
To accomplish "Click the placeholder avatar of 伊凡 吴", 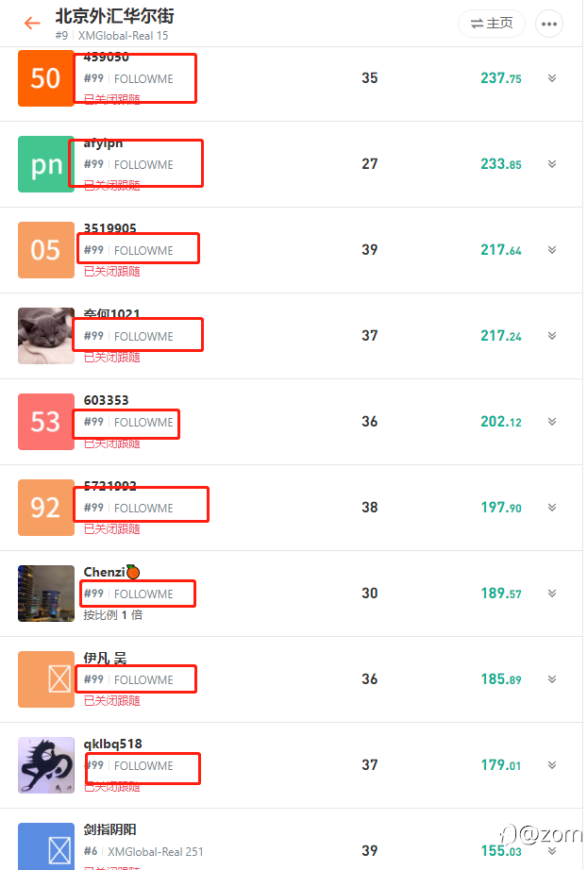I will tap(45, 679).
